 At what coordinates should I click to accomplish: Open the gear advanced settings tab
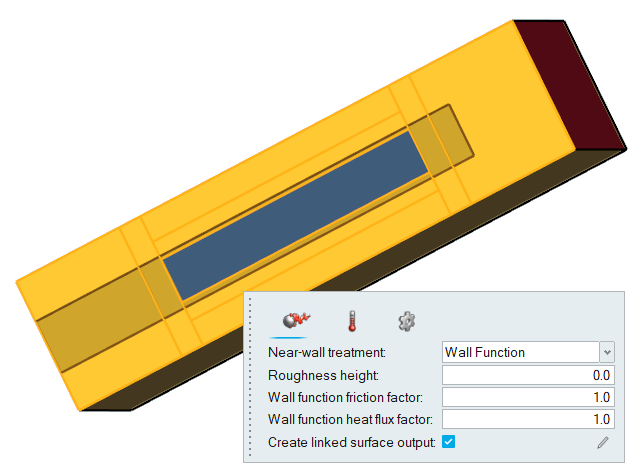pyautogui.click(x=407, y=321)
